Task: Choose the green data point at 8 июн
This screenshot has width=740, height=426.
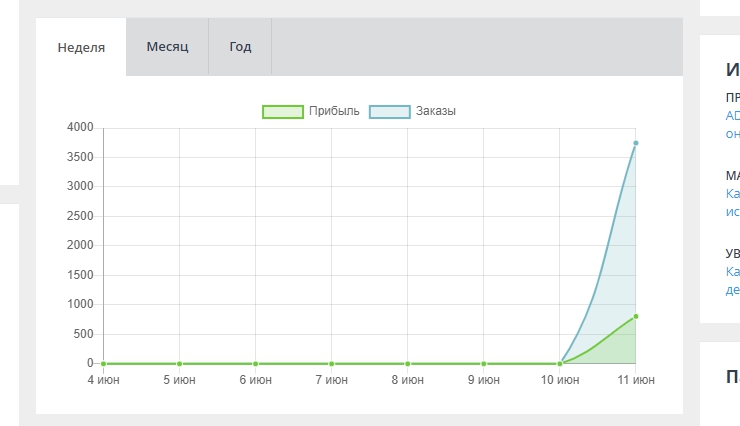Action: (x=407, y=364)
